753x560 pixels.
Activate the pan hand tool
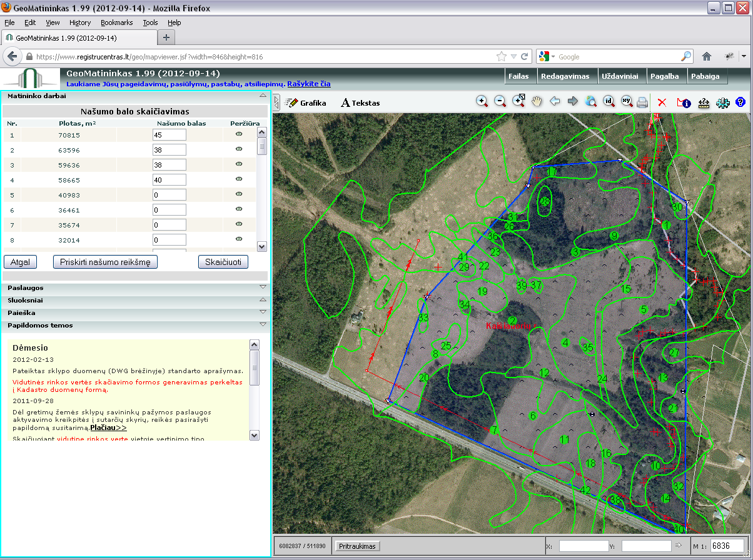click(537, 101)
